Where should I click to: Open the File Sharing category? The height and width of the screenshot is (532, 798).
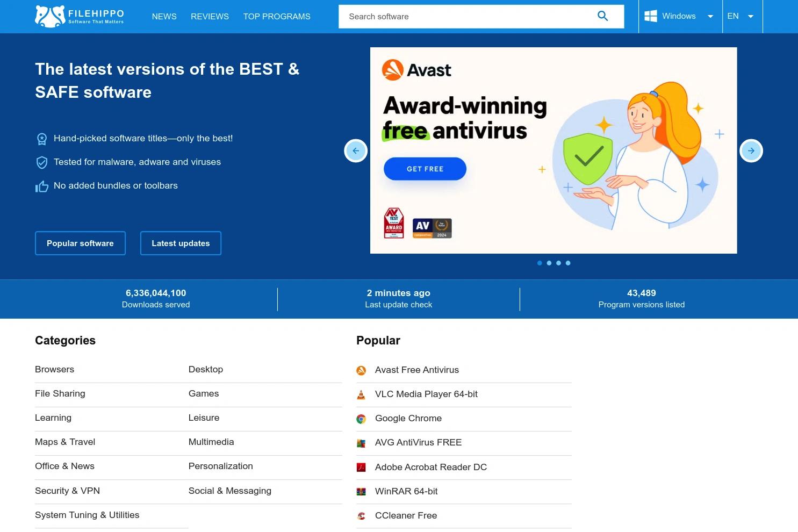[60, 394]
